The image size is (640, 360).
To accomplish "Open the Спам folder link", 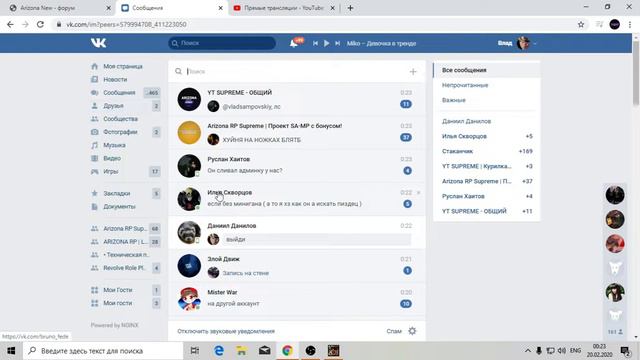I will click(394, 331).
